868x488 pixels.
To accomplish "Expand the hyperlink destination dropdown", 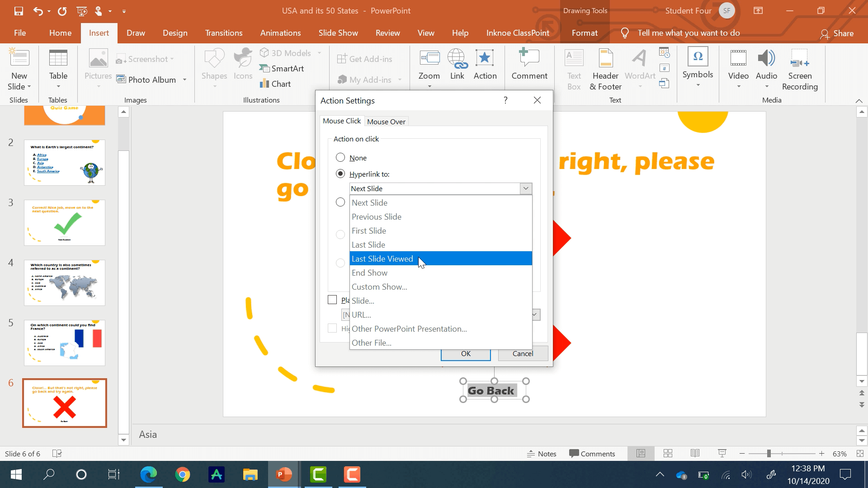I will click(526, 188).
